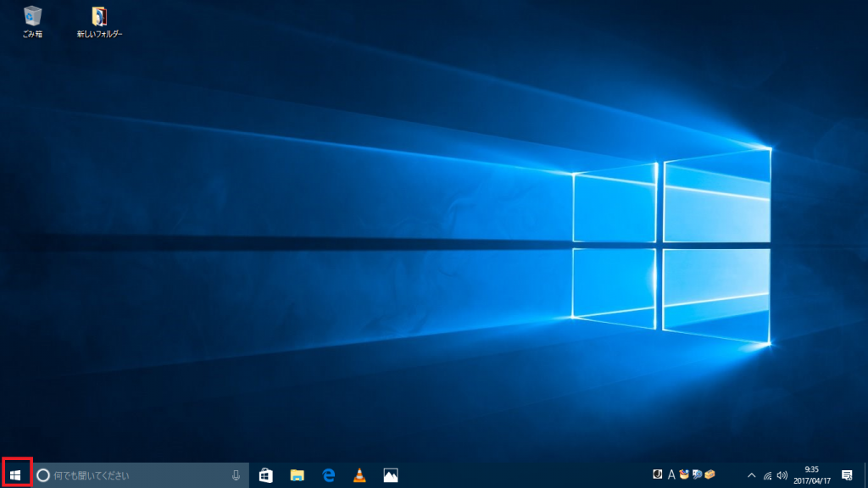Screen dimensions: 868x488
Task: Toggle the IME input mode letter A
Action: [x=671, y=474]
